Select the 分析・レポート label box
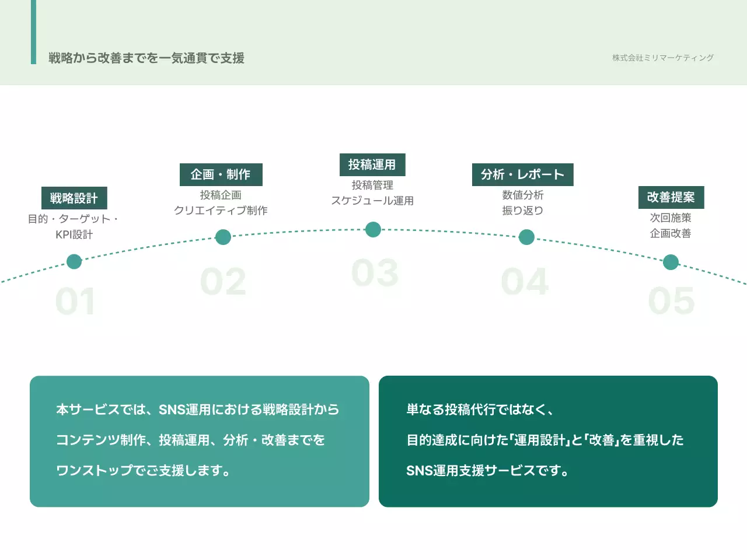747x560 pixels. click(x=522, y=174)
